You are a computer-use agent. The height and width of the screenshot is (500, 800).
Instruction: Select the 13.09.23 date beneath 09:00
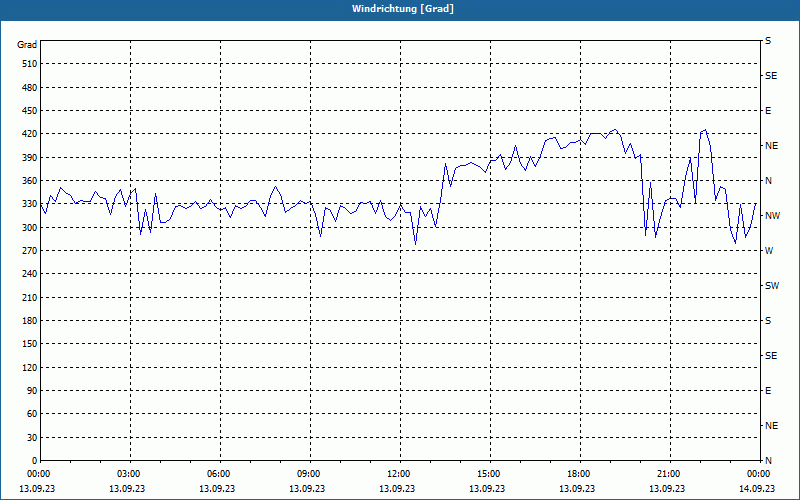pos(307,489)
